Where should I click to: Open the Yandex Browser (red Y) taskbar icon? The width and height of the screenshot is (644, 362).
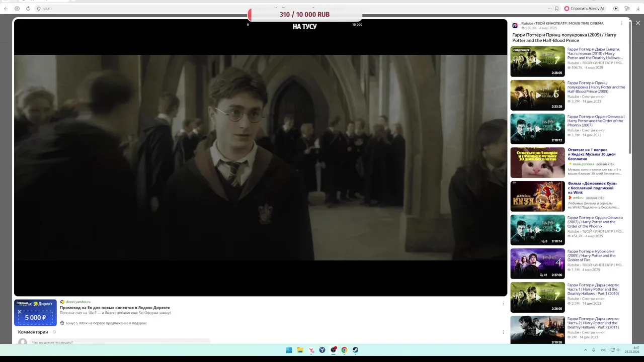tap(311, 350)
